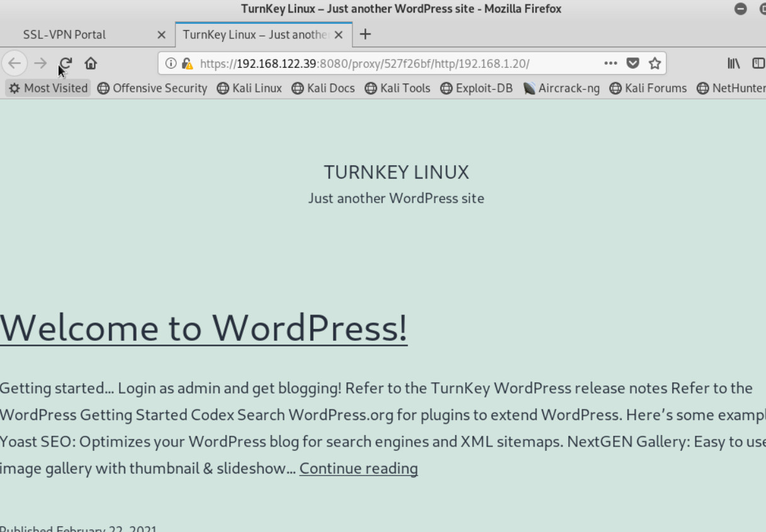Open the Welcome to WordPress! post
Image resolution: width=766 pixels, height=532 pixels.
point(204,328)
